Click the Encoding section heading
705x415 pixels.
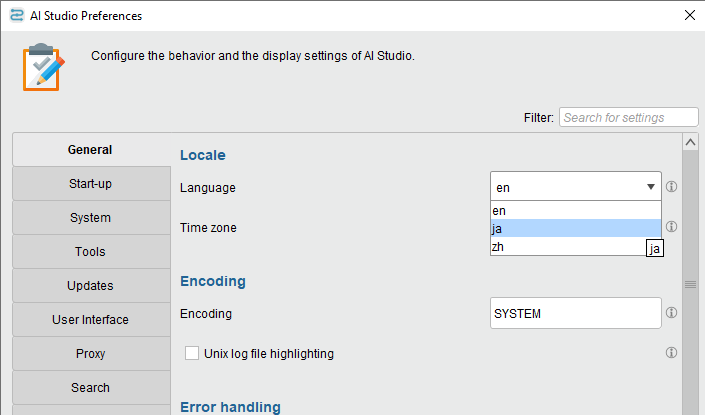(x=213, y=281)
